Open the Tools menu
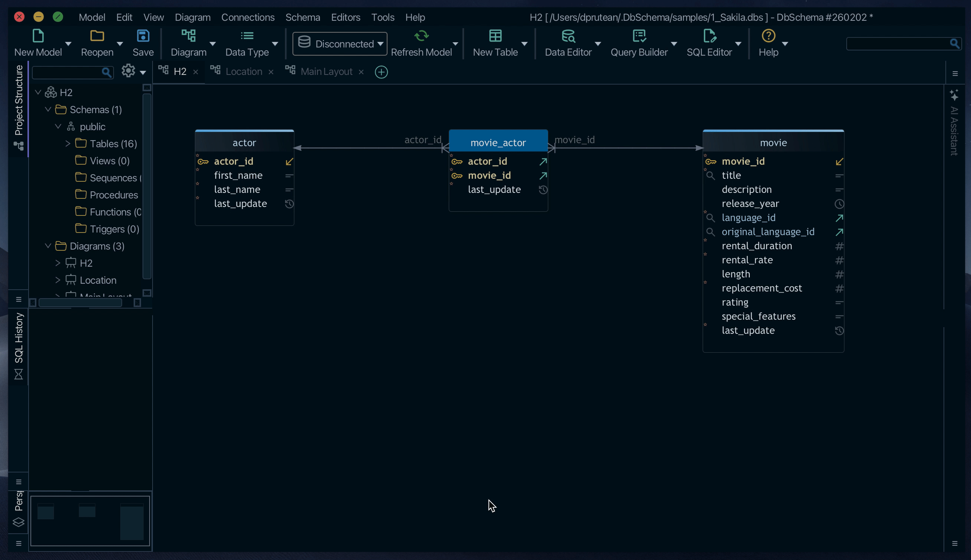Viewport: 971px width, 560px height. [382, 17]
